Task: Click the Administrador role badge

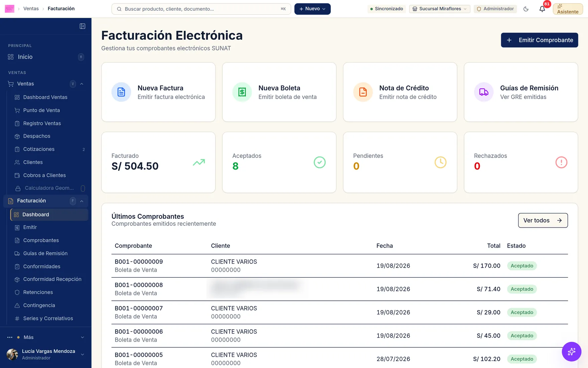Action: coord(495,9)
